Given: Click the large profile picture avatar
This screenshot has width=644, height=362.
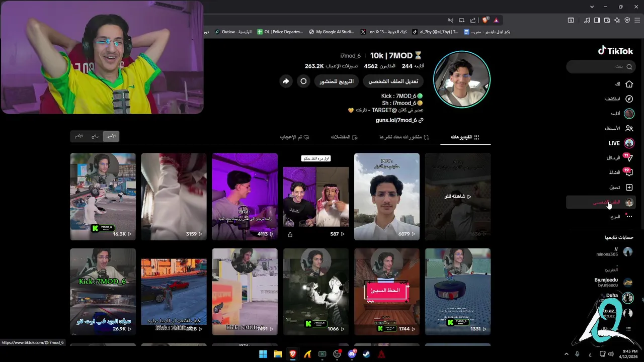Looking at the screenshot, I should [x=461, y=79].
